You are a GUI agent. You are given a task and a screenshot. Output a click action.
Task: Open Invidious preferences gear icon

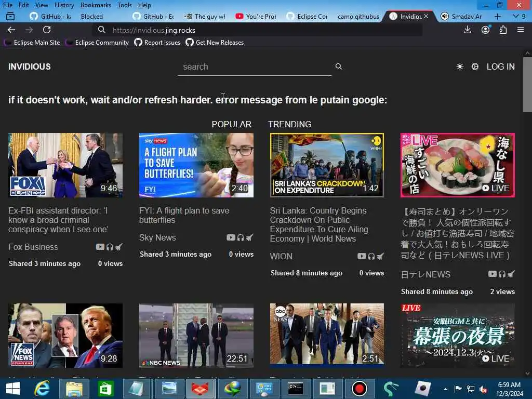click(475, 66)
